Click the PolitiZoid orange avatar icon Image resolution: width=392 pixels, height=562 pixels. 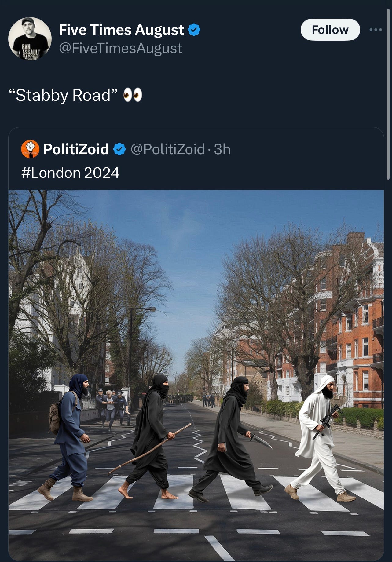30,149
